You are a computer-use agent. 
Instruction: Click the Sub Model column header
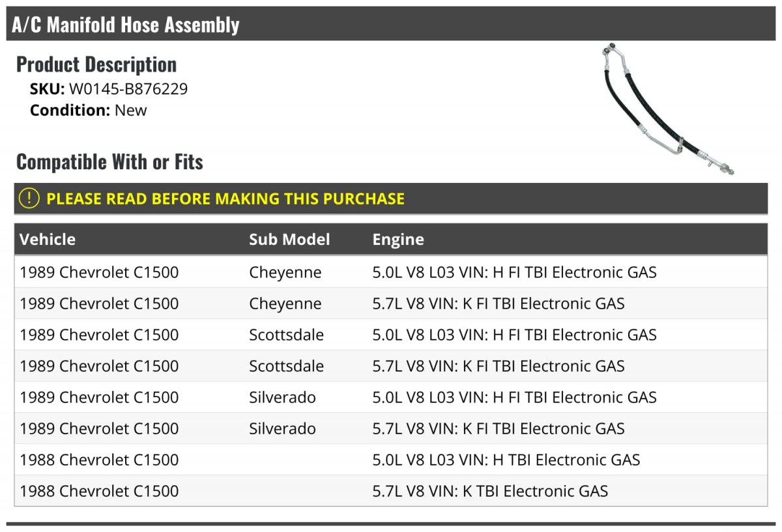(x=289, y=239)
